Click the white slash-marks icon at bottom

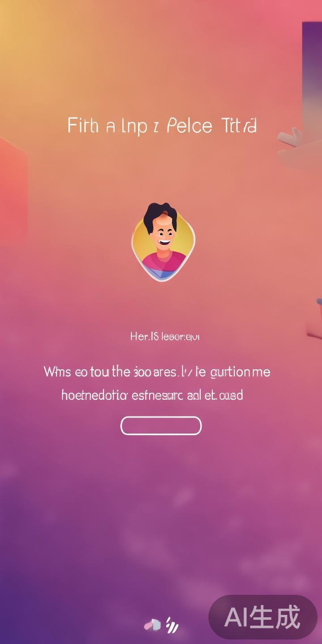pyautogui.click(x=172, y=625)
